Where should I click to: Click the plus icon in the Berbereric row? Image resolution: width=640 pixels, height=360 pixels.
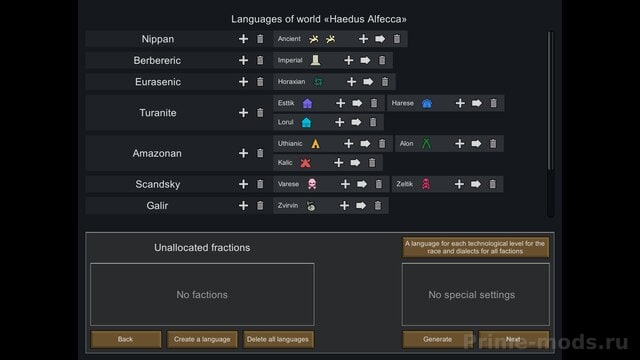243,60
